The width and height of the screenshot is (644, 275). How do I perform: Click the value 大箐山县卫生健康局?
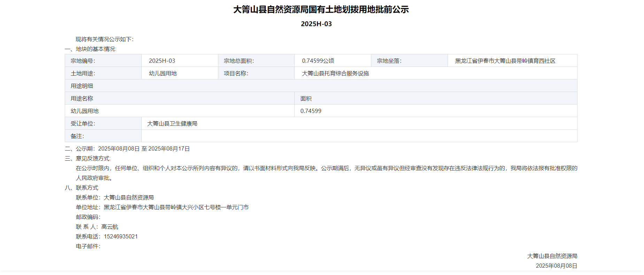pyautogui.click(x=172, y=123)
